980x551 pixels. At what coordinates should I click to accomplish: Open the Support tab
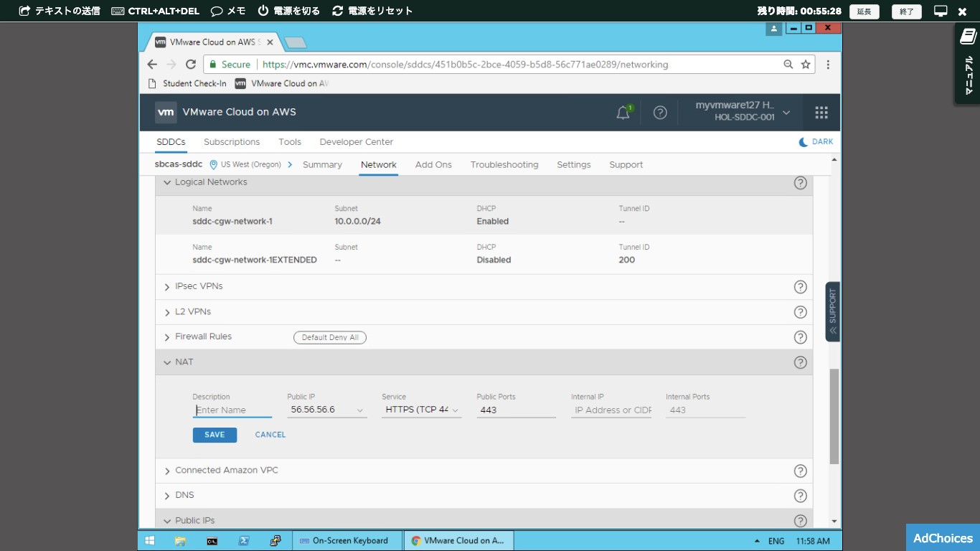[626, 165]
